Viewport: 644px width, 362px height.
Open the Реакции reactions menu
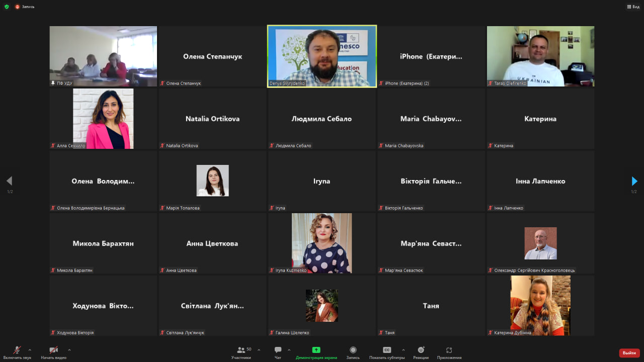pyautogui.click(x=421, y=352)
